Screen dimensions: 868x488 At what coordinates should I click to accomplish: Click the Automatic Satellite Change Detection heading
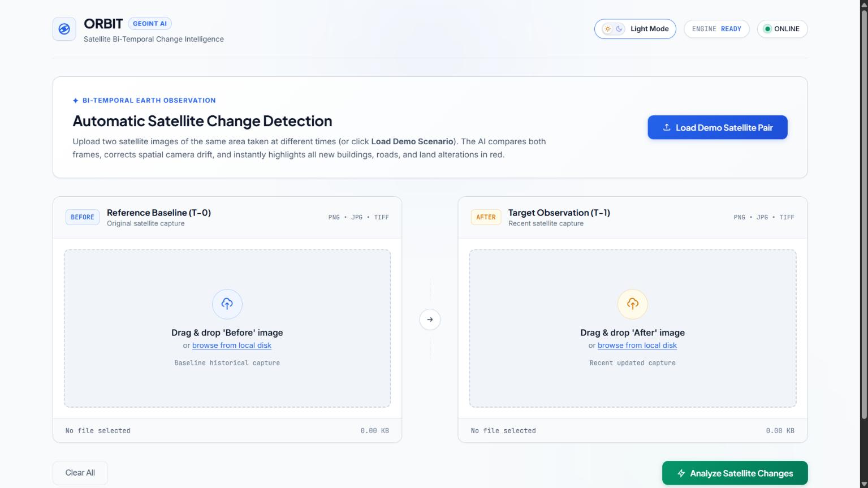click(x=202, y=121)
